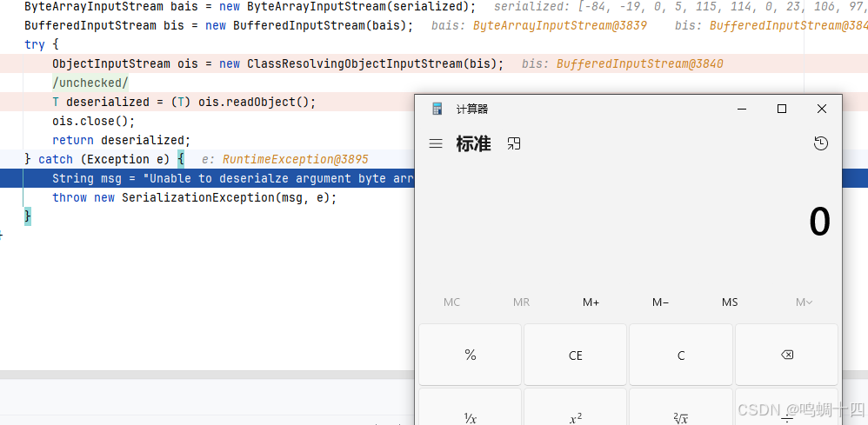Click the ois.readObject() line in editor

click(184, 102)
